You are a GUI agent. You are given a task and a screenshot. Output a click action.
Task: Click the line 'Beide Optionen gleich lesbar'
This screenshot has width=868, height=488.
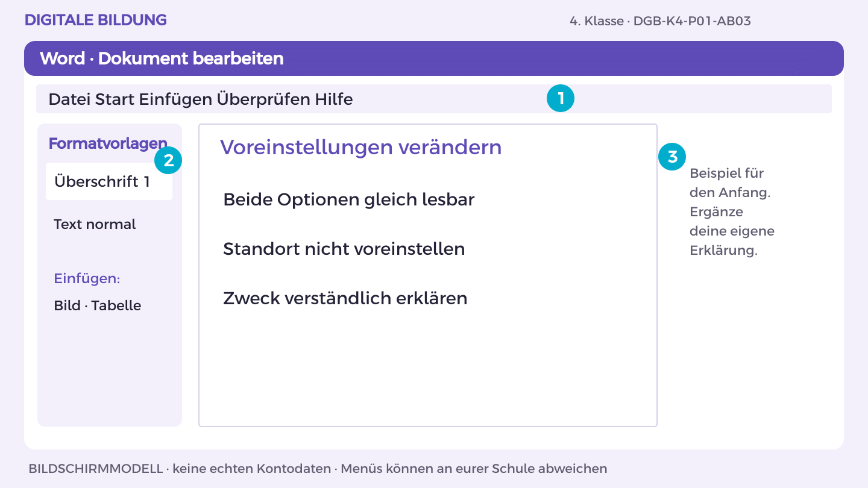[x=349, y=199]
